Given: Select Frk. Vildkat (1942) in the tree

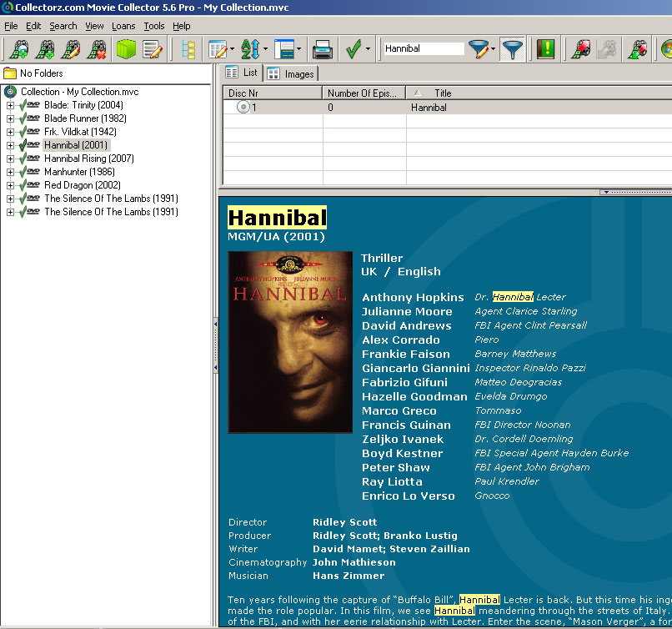Looking at the screenshot, I should click(x=81, y=132).
